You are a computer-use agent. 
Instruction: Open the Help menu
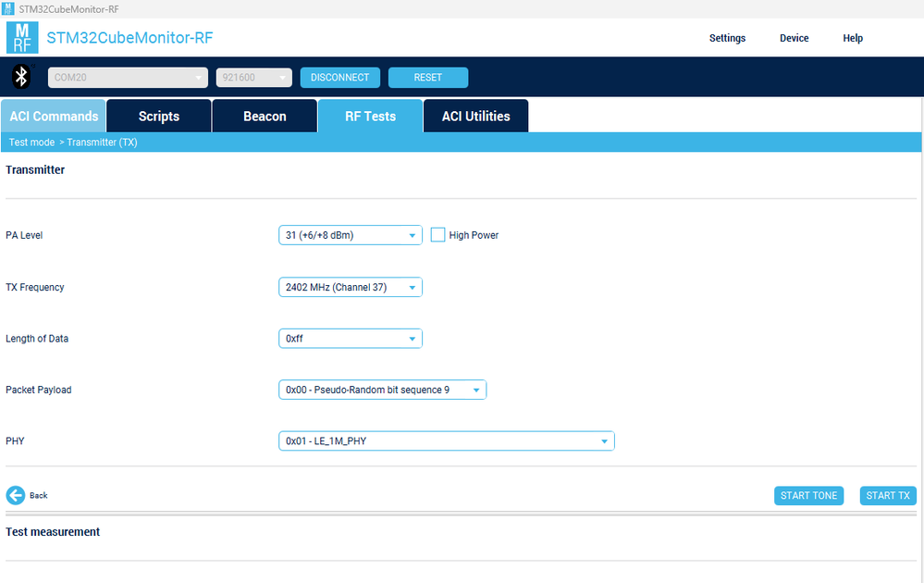point(853,38)
